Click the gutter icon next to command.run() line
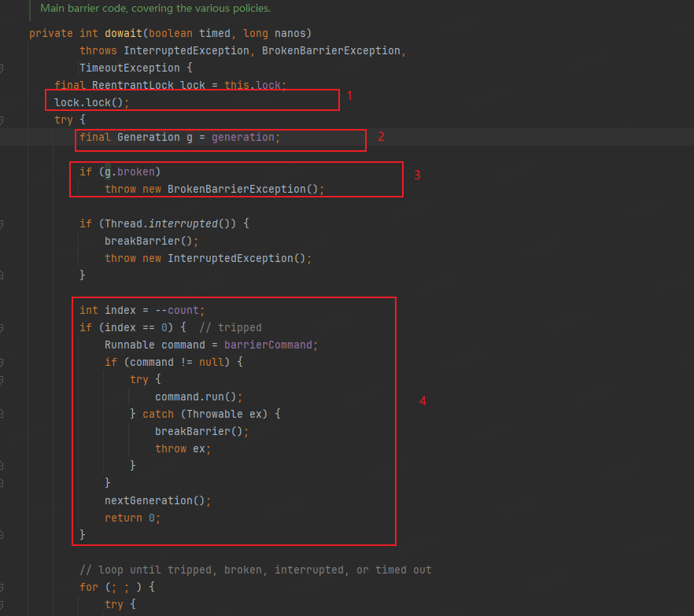The height and width of the screenshot is (616, 694). coord(4,397)
